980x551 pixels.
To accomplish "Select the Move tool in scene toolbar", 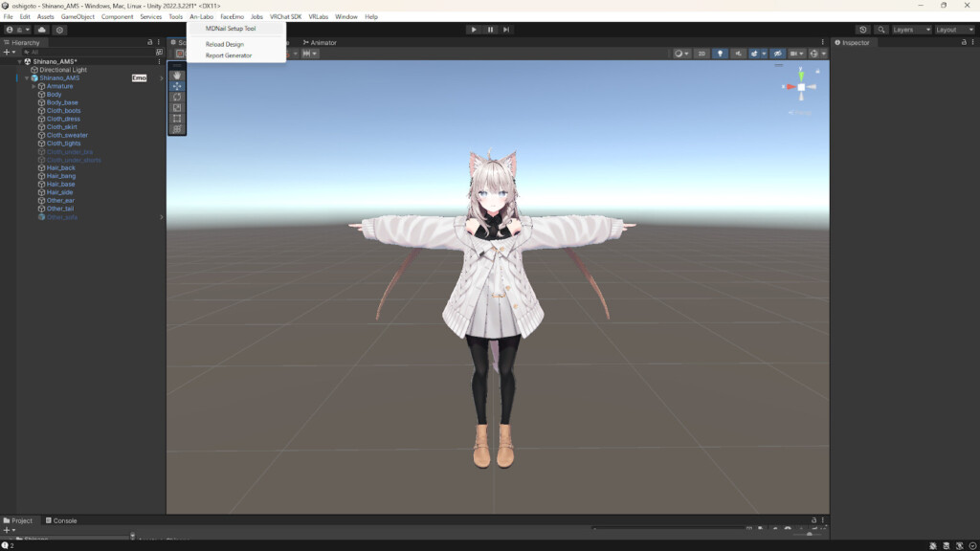I will [x=177, y=86].
